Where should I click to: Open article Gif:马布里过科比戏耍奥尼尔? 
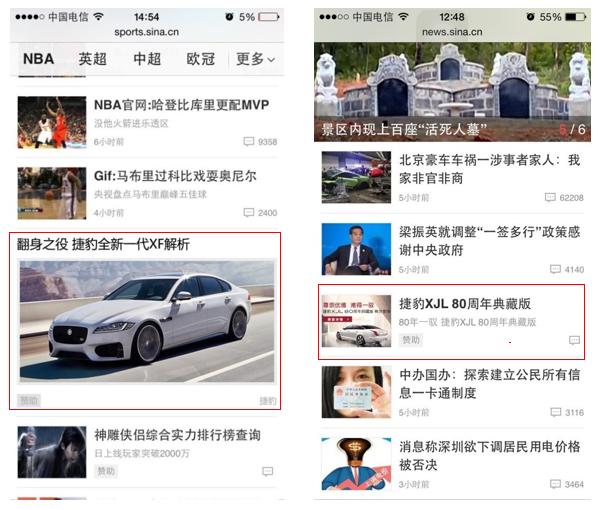tap(175, 176)
